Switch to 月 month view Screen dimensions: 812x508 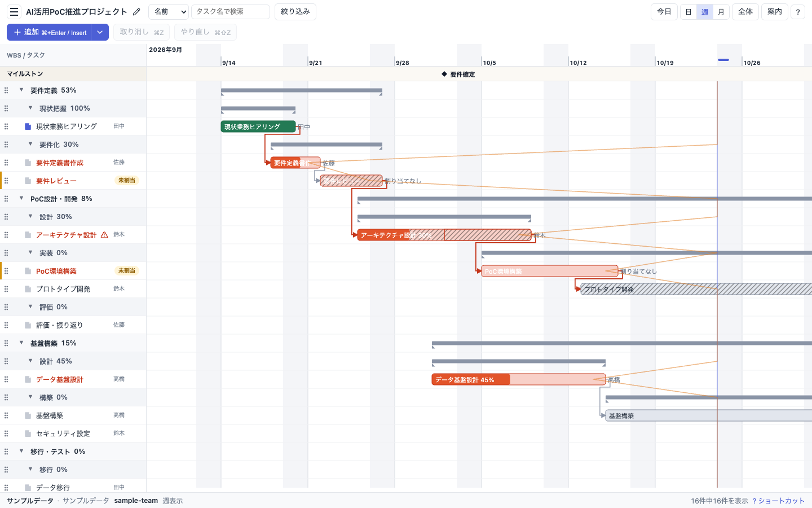pyautogui.click(x=721, y=12)
